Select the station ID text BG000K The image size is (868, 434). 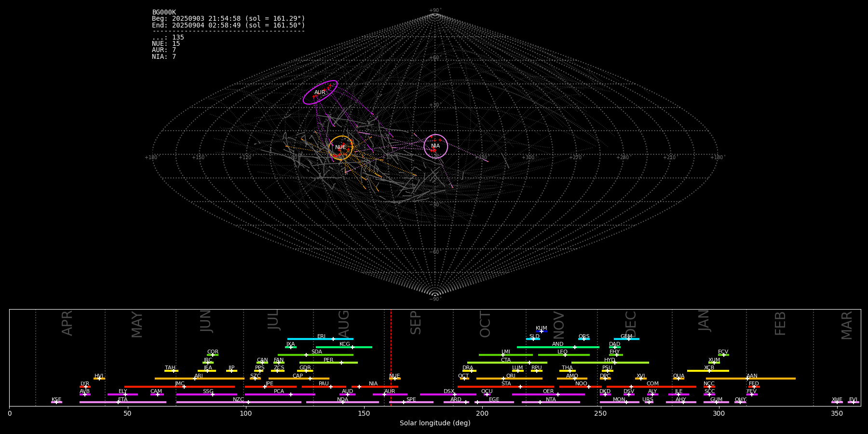pyautogui.click(x=164, y=12)
